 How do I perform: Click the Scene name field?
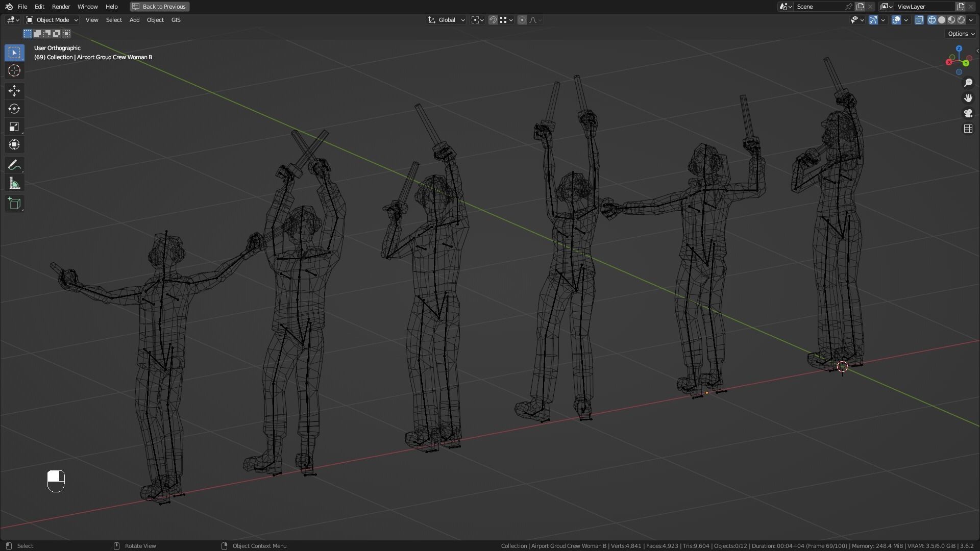point(819,7)
